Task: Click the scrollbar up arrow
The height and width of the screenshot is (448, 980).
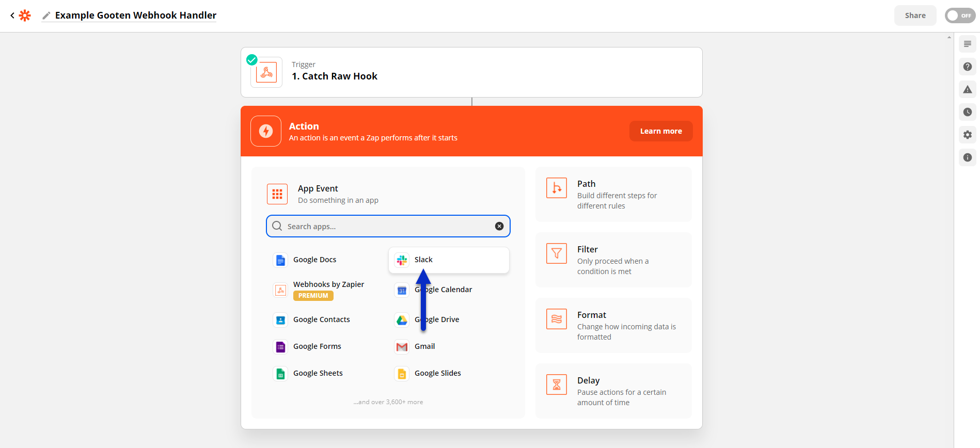Action: 949,37
